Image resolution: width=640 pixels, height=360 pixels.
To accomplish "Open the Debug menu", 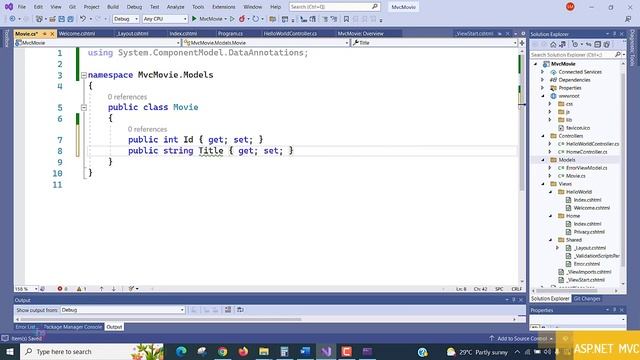I will pos(134,7).
